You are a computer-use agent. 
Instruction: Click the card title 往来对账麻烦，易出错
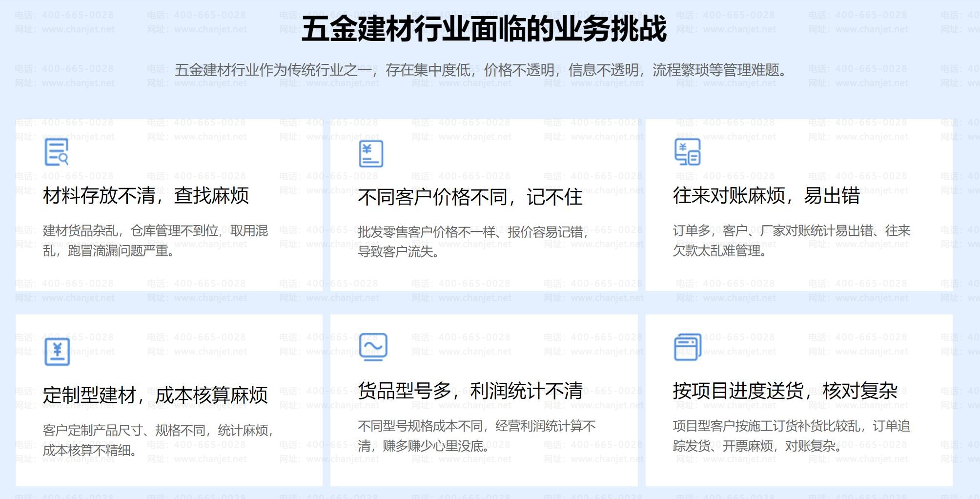click(x=766, y=196)
